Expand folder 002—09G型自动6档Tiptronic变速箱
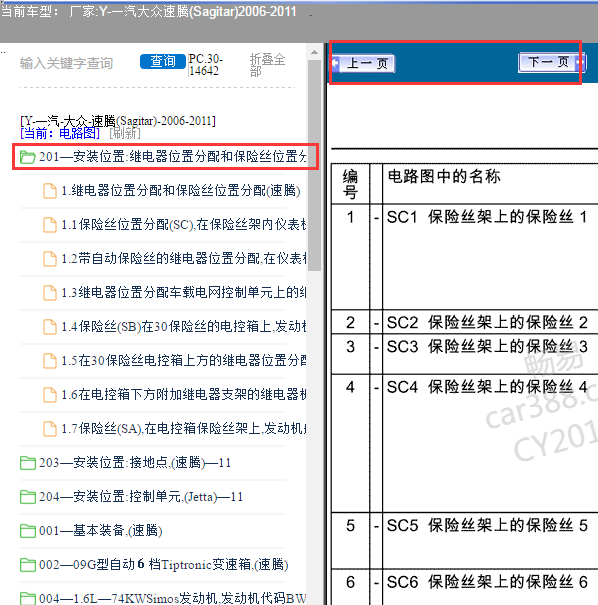Image resolution: width=598 pixels, height=605 pixels. click(164, 564)
